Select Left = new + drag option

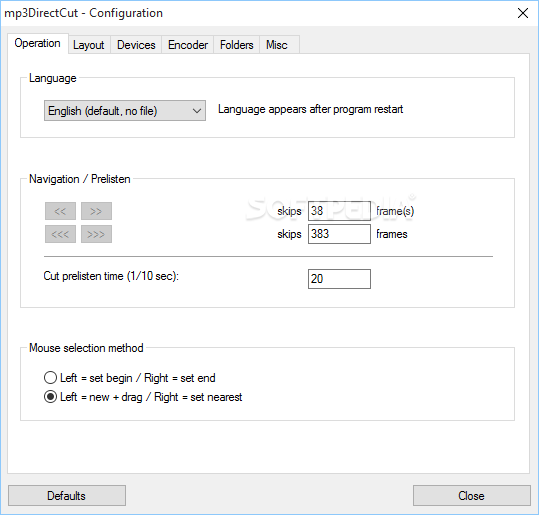point(143,397)
